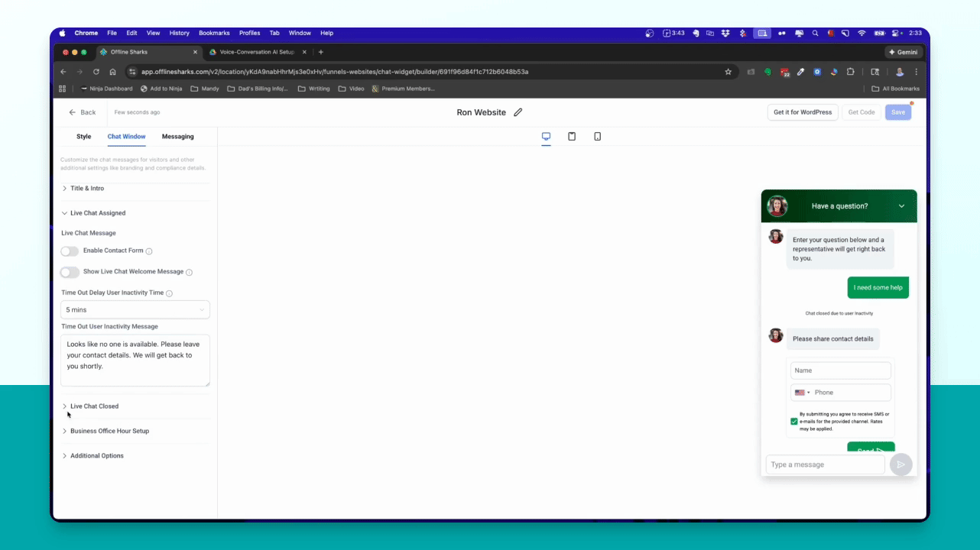Open All Bookmarks folder

(896, 89)
